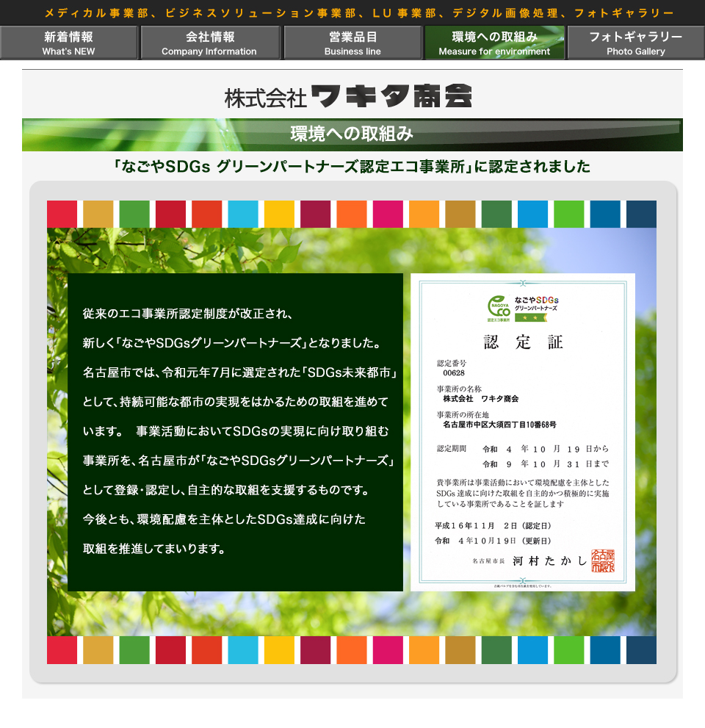The width and height of the screenshot is (705, 728).
Task: Click the address 名古屋市中区大須四丁目10番68号
Action: pos(499,425)
